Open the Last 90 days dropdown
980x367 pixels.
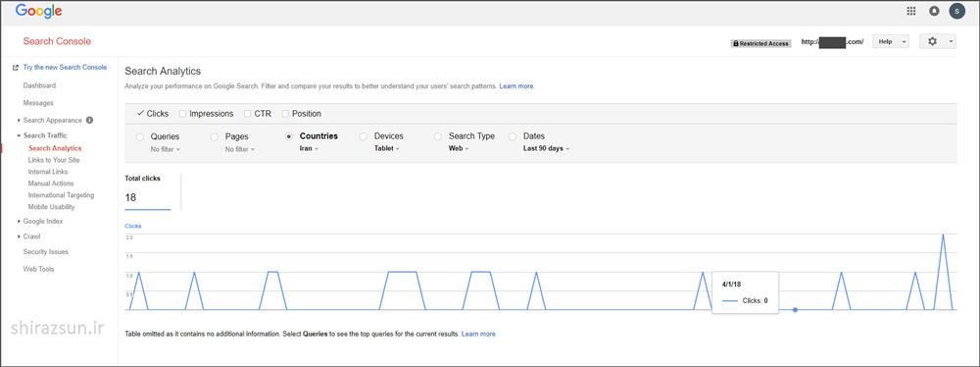coord(546,149)
